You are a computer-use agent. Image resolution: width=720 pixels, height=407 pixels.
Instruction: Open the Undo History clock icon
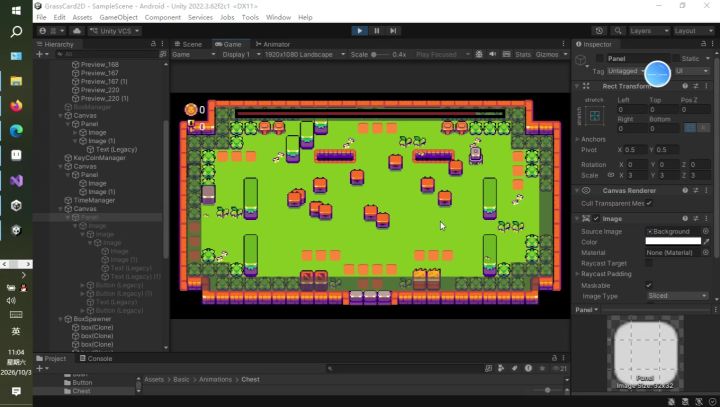[x=599, y=31]
